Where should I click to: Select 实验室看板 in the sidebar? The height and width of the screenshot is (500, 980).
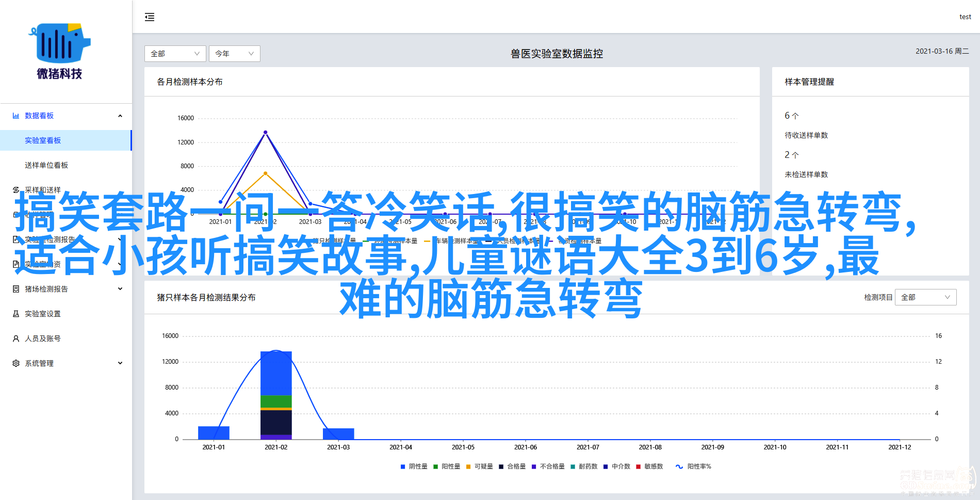(43, 140)
